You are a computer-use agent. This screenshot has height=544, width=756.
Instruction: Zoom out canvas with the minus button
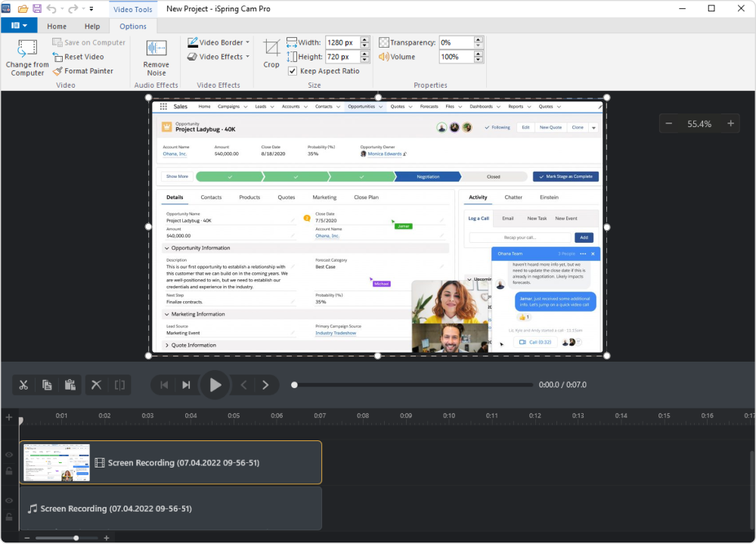[x=669, y=123]
